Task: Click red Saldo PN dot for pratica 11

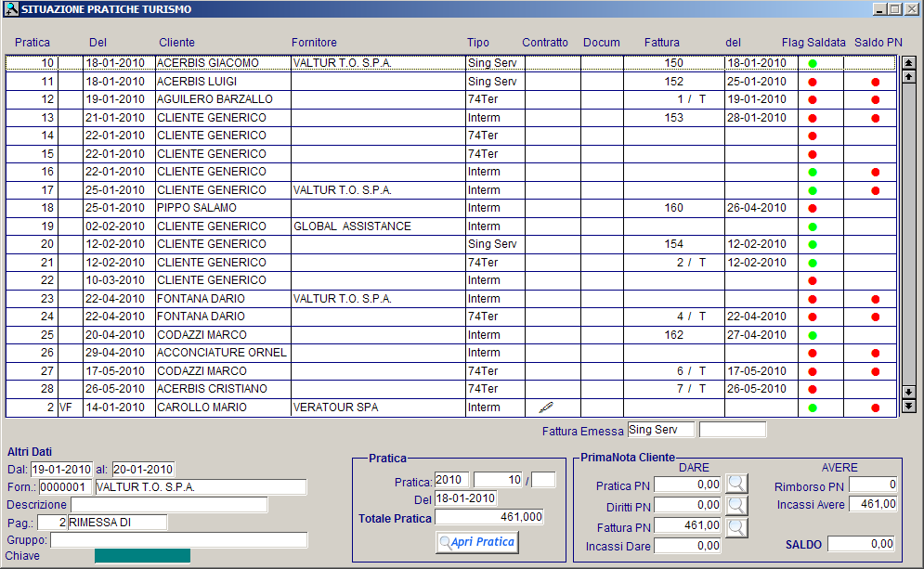Action: [x=875, y=82]
